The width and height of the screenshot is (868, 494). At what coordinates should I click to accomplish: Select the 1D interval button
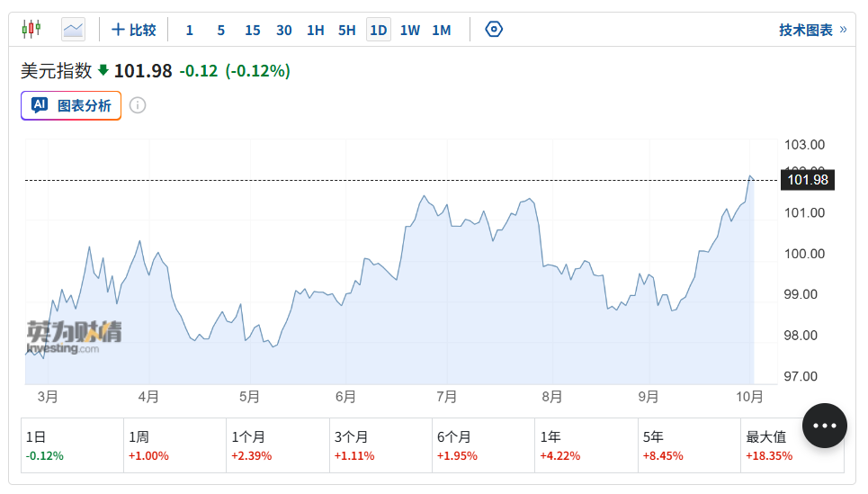coord(379,30)
